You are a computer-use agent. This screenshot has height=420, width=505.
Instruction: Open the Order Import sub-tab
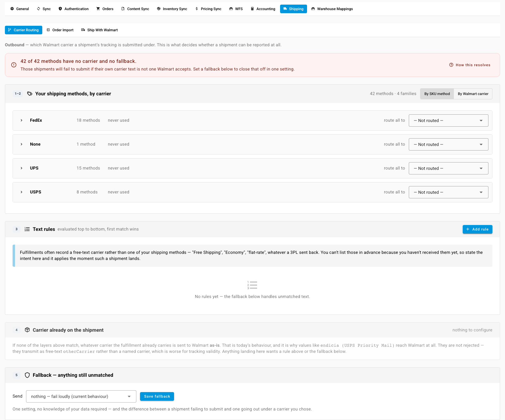[60, 30]
